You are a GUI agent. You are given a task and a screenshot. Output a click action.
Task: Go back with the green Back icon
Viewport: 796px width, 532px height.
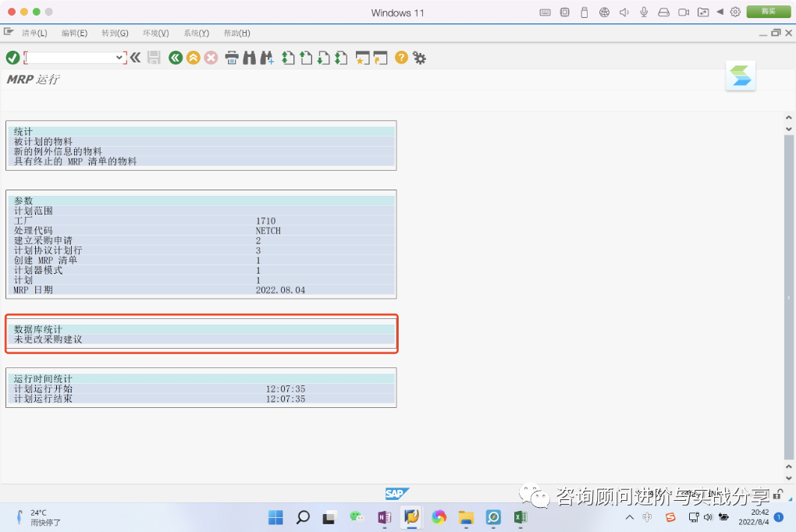(176, 58)
